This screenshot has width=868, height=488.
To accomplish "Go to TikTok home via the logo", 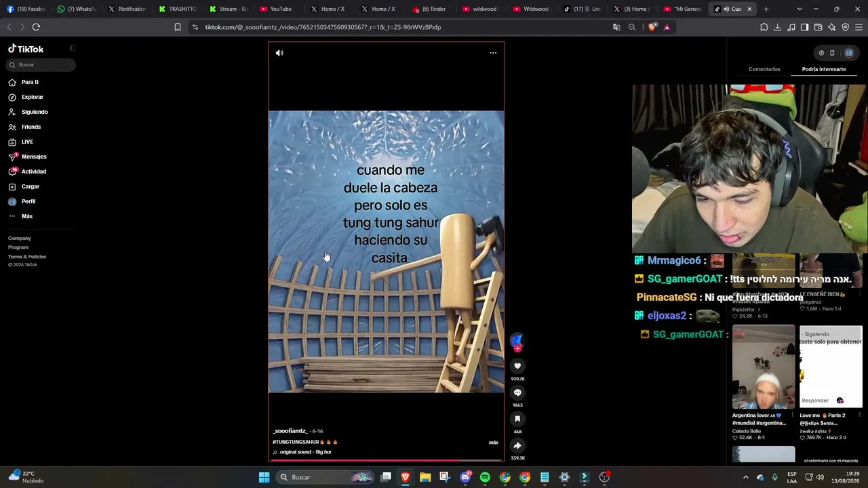I will tap(26, 49).
